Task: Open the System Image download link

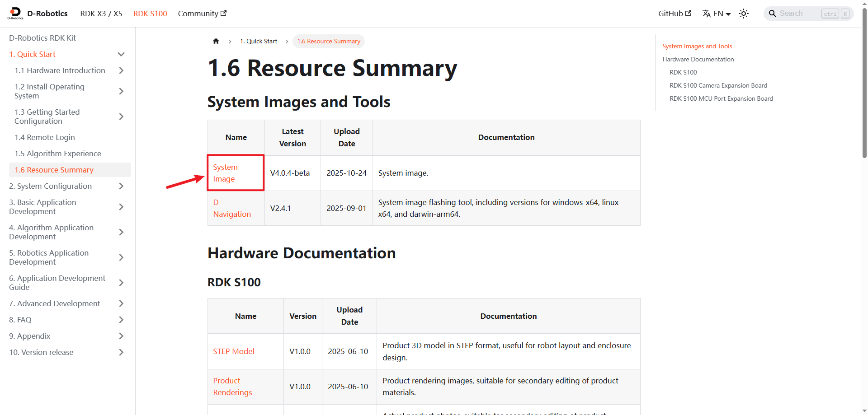Action: pyautogui.click(x=225, y=173)
